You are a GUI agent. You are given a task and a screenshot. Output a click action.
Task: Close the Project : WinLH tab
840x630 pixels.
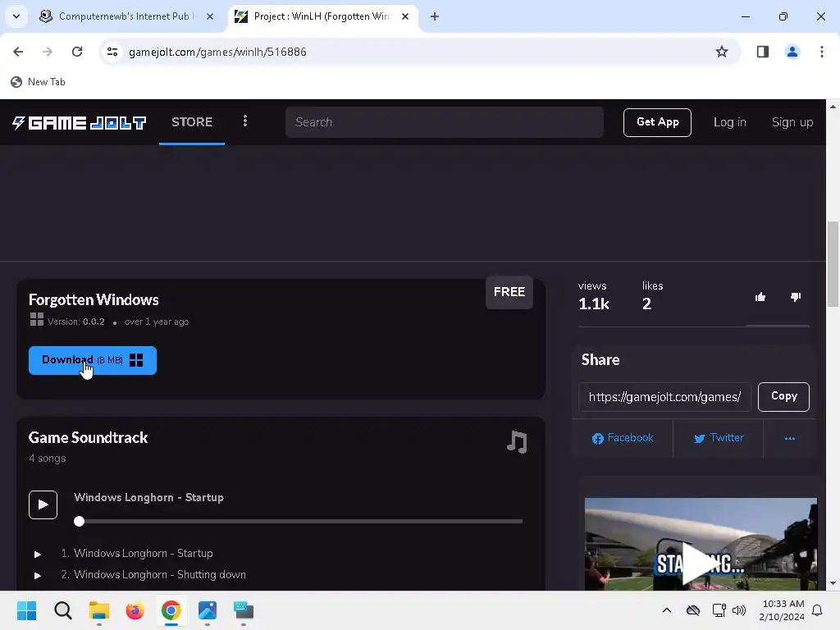click(x=405, y=16)
